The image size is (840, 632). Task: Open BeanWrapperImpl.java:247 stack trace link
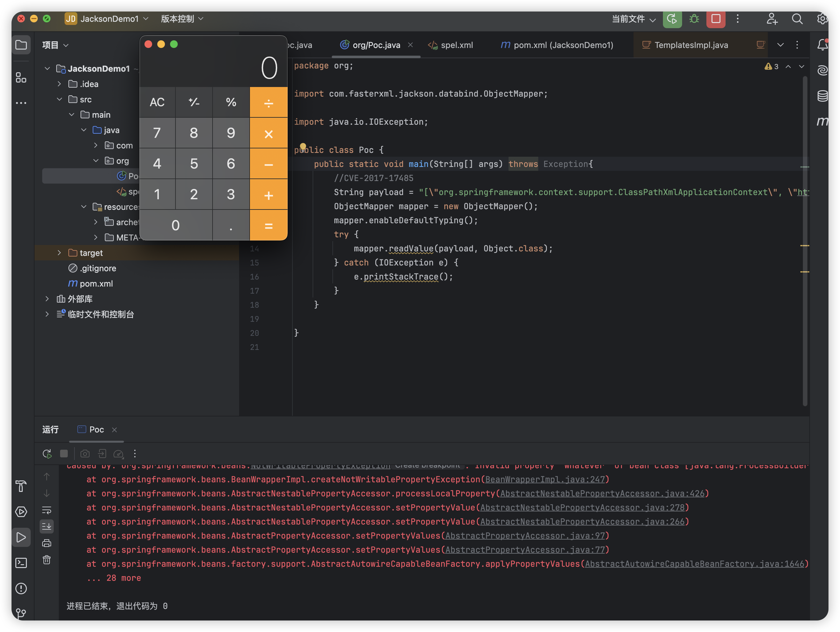[x=545, y=479]
